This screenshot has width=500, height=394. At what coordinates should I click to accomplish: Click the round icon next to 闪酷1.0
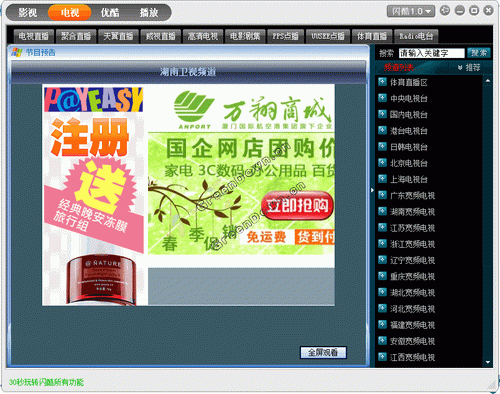pyautogui.click(x=445, y=11)
